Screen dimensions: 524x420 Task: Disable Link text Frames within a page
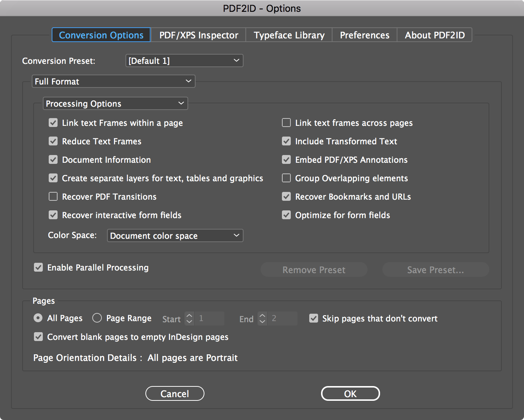click(x=53, y=123)
